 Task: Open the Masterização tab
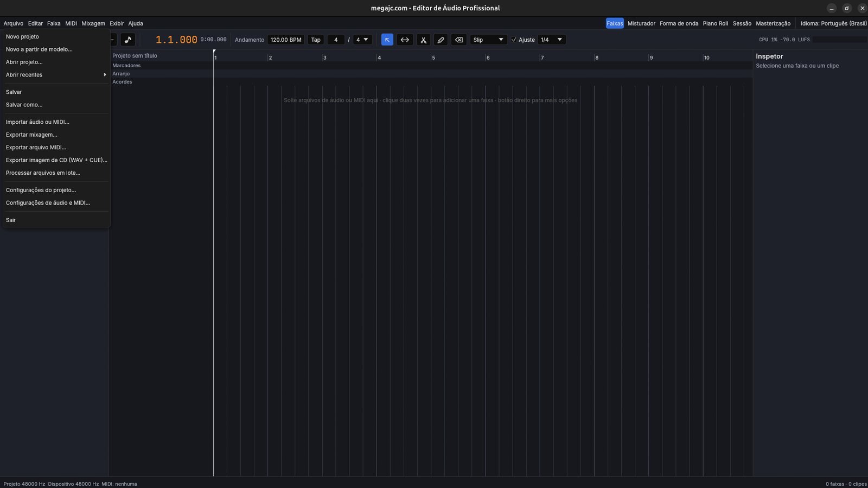point(773,23)
